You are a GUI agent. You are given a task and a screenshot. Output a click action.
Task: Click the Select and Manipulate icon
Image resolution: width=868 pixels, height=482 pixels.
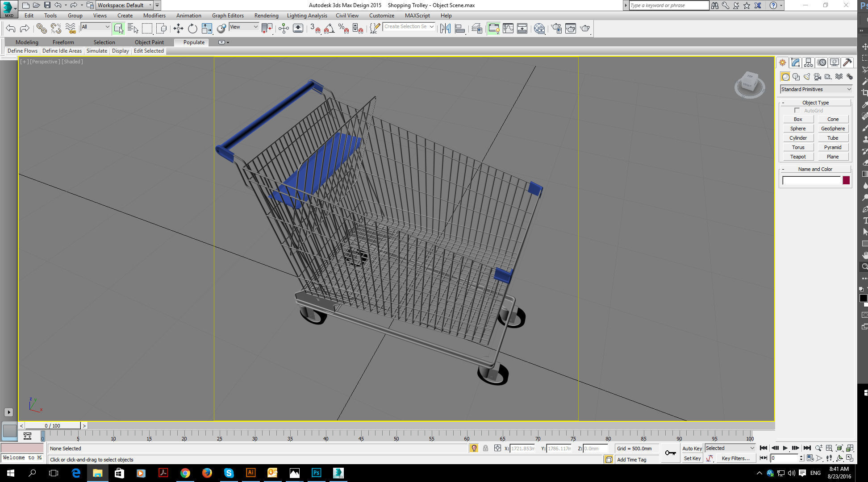click(x=284, y=29)
